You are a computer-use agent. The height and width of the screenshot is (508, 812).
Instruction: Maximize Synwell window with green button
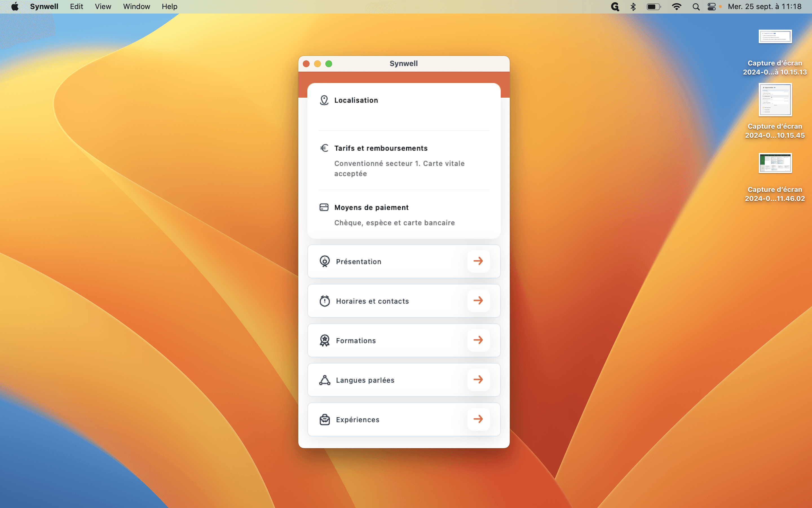(329, 63)
